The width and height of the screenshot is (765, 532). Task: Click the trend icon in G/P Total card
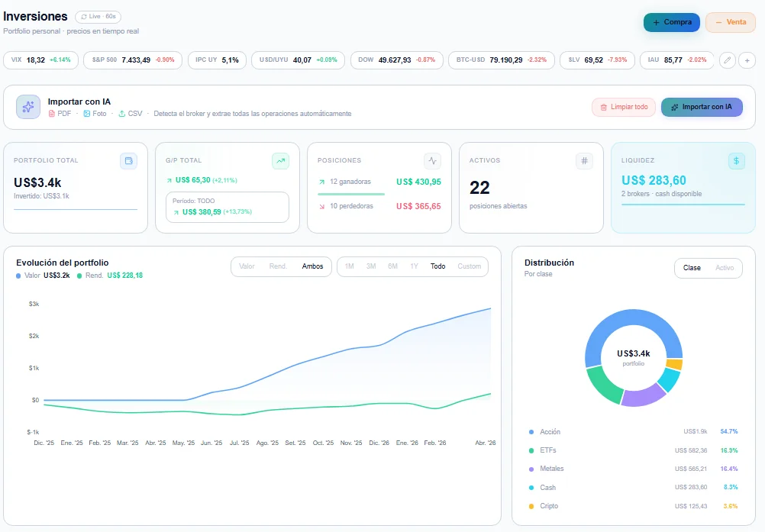tap(280, 161)
